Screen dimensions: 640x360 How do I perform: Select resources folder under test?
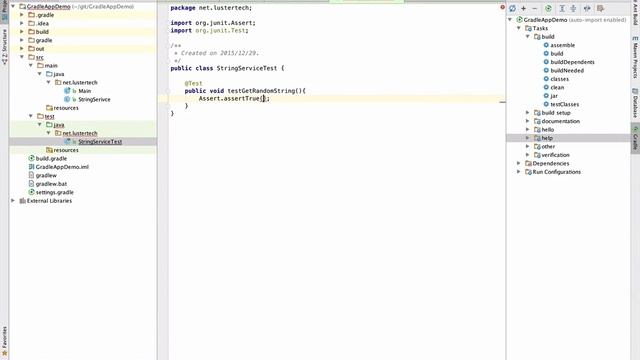[x=66, y=150]
